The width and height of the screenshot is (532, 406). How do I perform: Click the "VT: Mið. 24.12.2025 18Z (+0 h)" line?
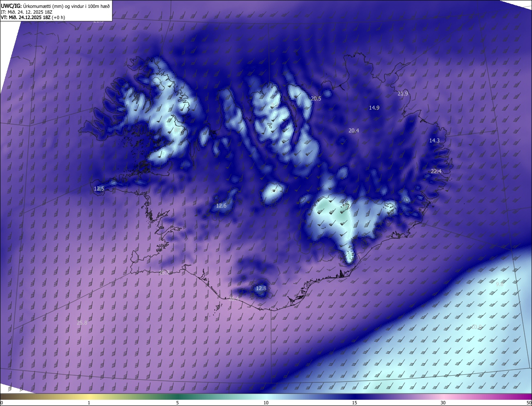33,17
